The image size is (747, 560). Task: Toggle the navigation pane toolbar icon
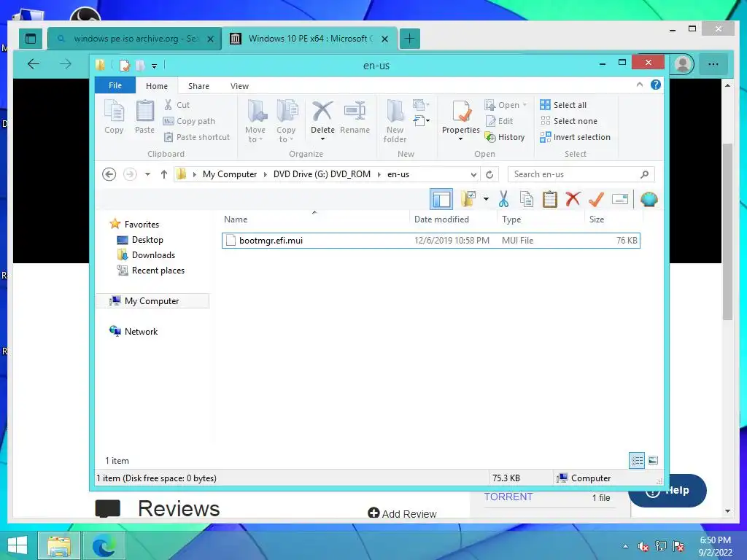pyautogui.click(x=441, y=200)
